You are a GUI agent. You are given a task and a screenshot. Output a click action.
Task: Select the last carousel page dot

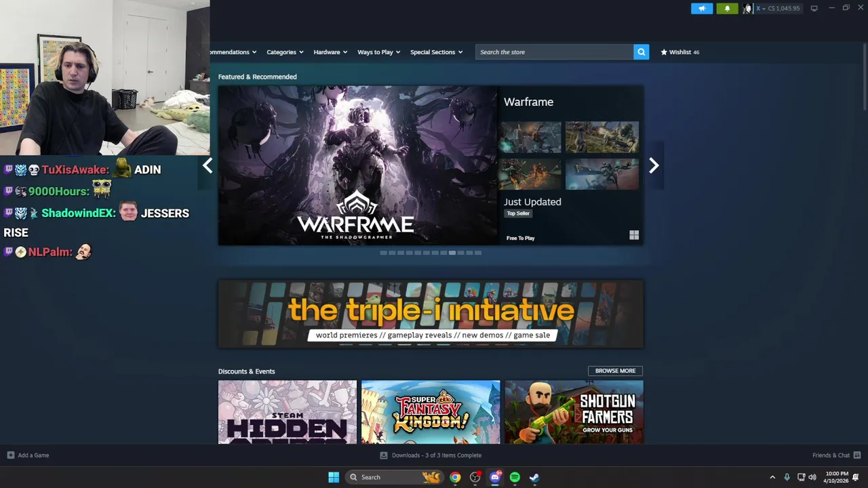[478, 253]
